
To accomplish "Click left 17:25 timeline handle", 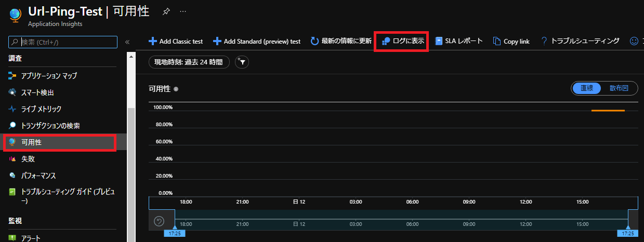I will tap(174, 234).
